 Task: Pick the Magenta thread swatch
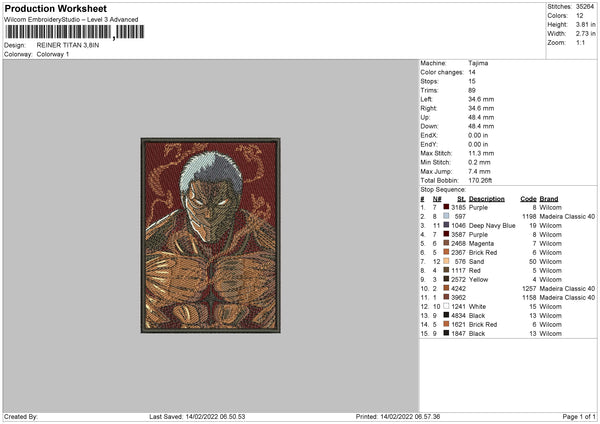click(x=448, y=244)
